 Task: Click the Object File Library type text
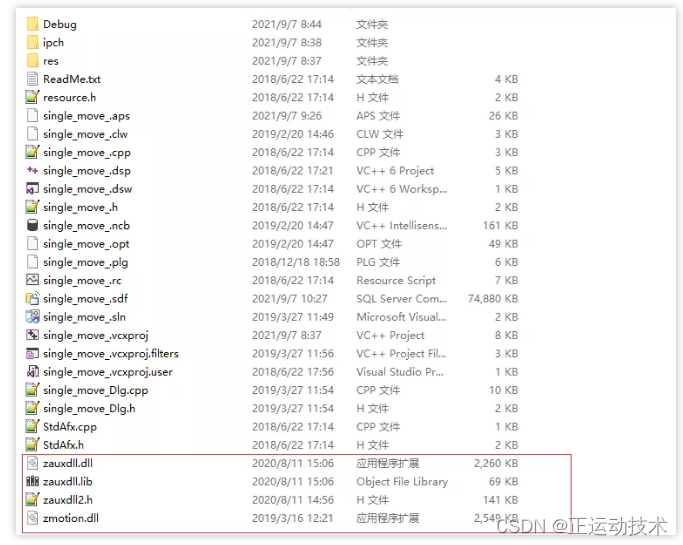(x=402, y=482)
